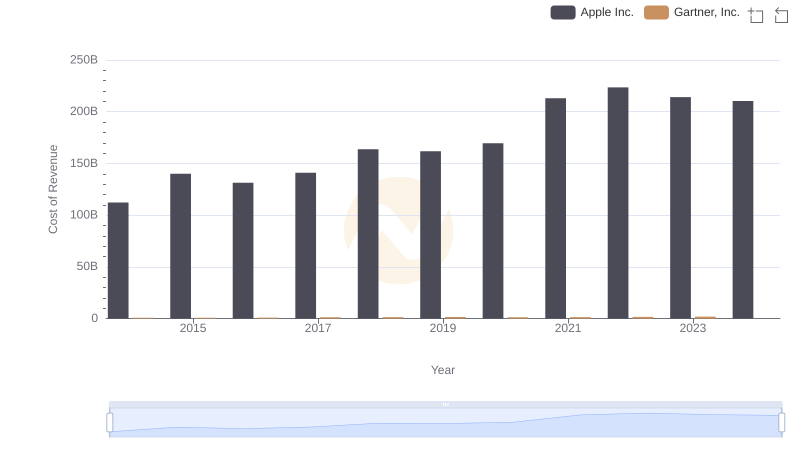
Task: Click the 2017 x-axis label
Action: [x=318, y=328]
